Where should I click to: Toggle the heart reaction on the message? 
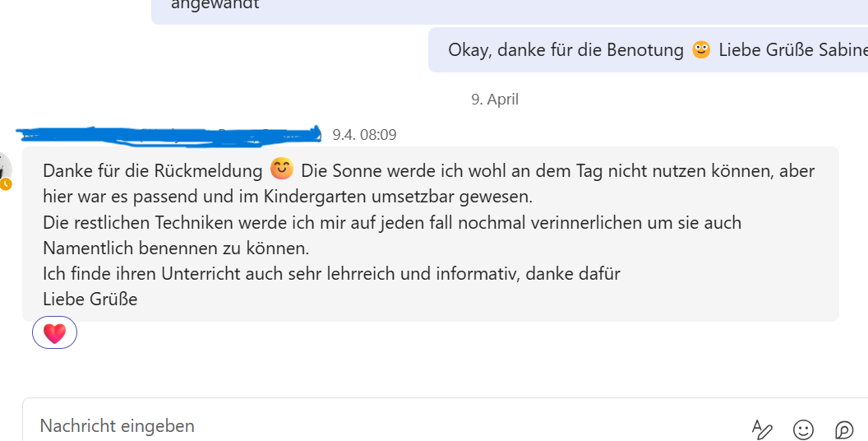coord(54,333)
